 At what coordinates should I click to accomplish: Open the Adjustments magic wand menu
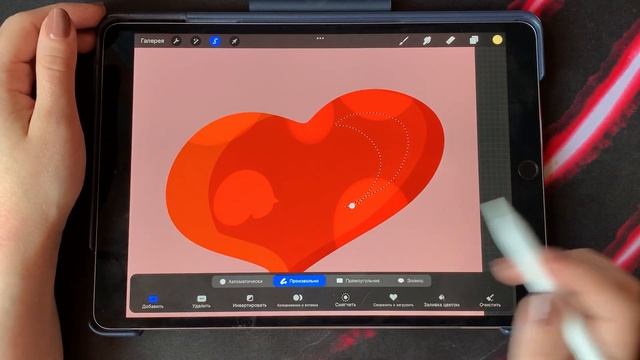click(x=196, y=41)
